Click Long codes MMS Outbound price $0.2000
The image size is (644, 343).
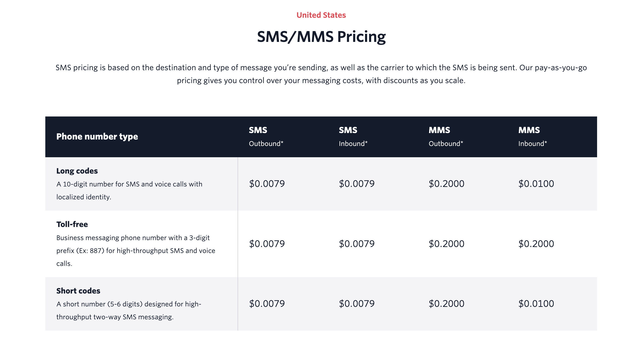tap(446, 184)
